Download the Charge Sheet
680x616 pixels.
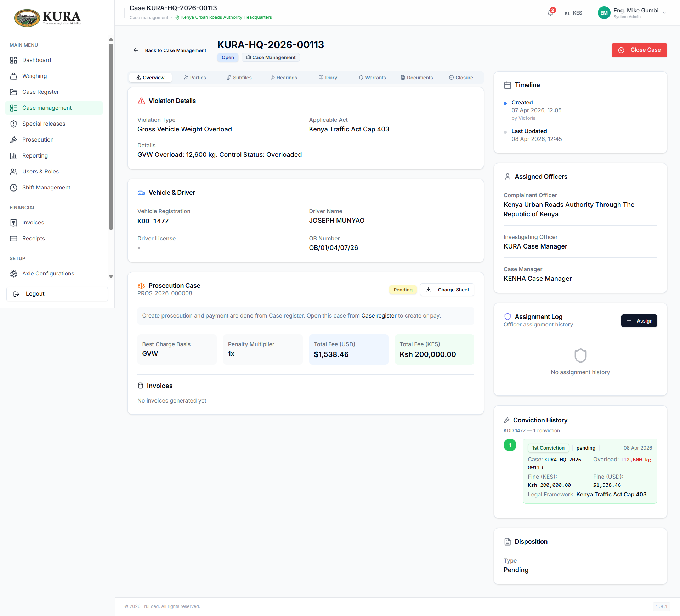[x=447, y=290]
